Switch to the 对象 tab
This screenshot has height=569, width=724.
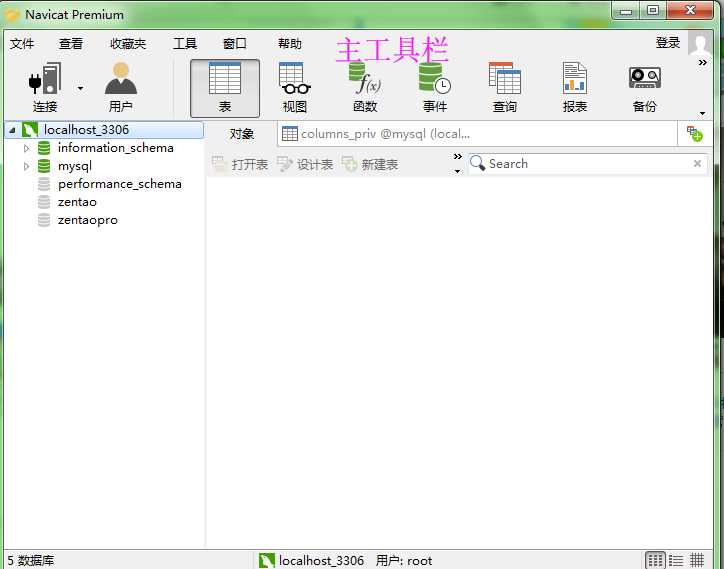point(241,134)
